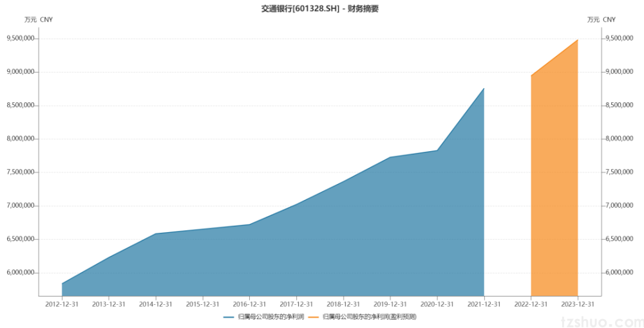Click right axis value 9,000,000
Image resolution: width=644 pixels, height=328 pixels.
(620, 72)
